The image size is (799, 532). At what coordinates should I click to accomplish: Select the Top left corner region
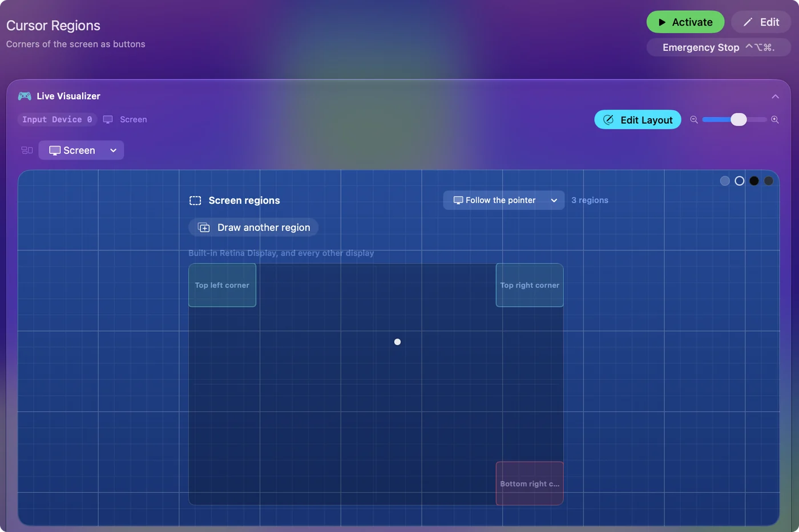222,285
